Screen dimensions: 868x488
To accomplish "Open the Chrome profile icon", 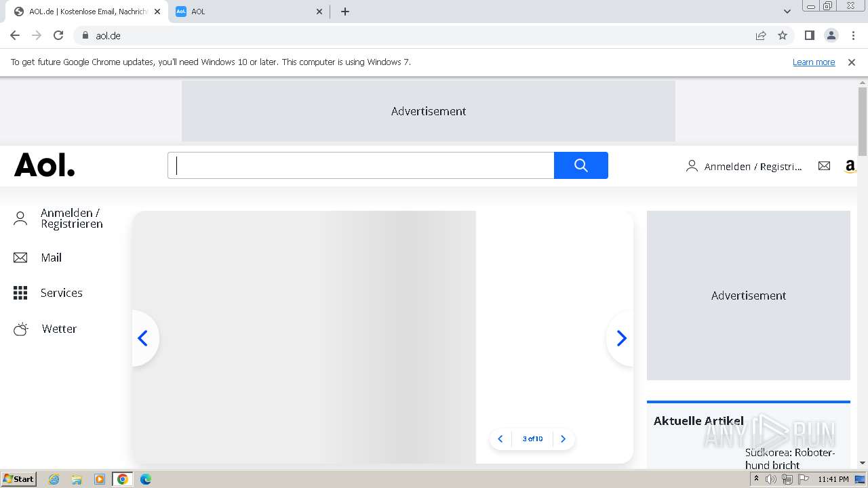I will 831,35.
